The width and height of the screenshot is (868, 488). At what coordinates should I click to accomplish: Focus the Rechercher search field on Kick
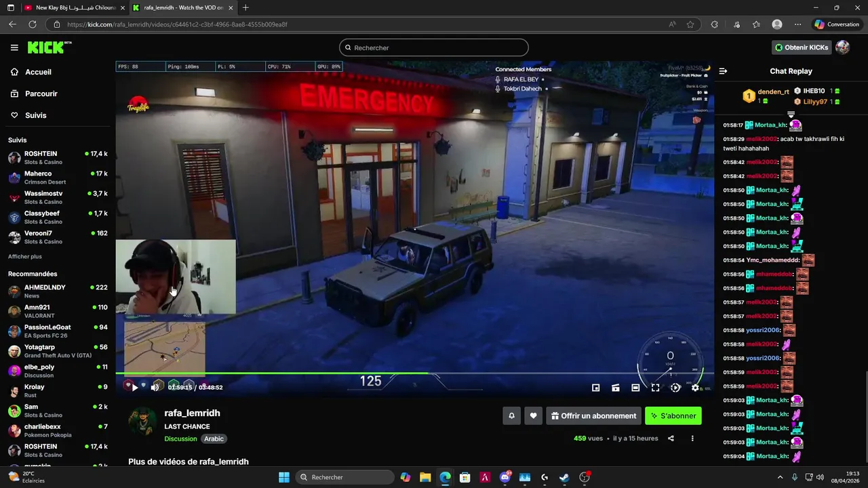click(434, 47)
